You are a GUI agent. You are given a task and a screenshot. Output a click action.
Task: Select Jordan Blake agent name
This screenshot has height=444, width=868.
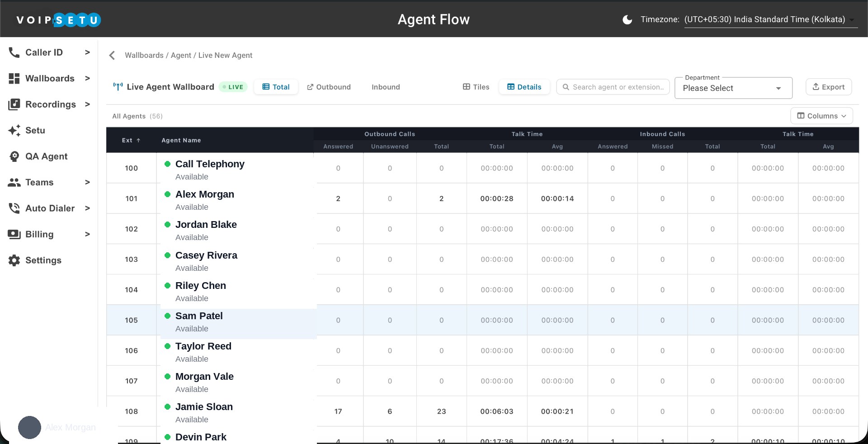click(206, 224)
